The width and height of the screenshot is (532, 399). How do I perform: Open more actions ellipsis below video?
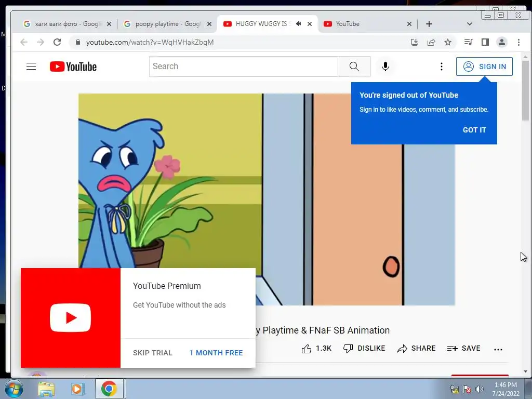pyautogui.click(x=498, y=349)
